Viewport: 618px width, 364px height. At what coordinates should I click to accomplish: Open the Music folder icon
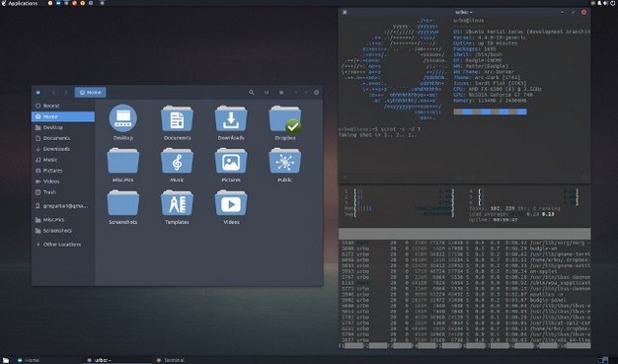(177, 161)
